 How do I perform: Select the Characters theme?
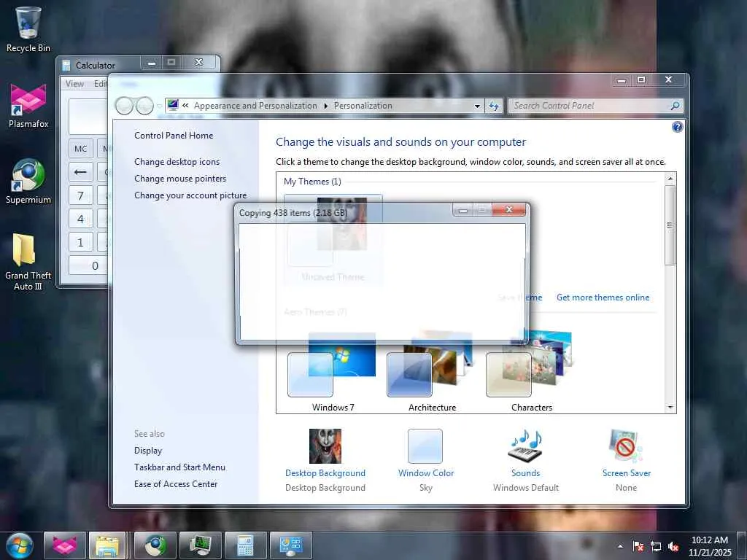pyautogui.click(x=531, y=371)
